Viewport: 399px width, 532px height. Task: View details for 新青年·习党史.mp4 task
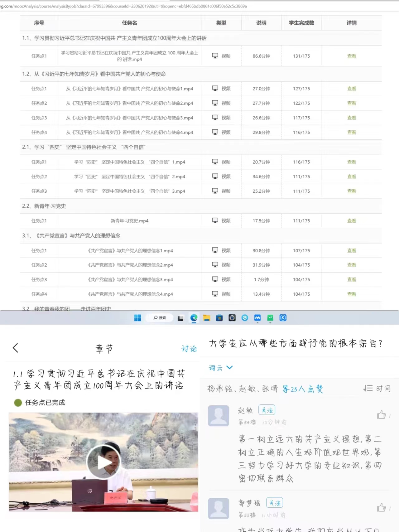pyautogui.click(x=351, y=221)
